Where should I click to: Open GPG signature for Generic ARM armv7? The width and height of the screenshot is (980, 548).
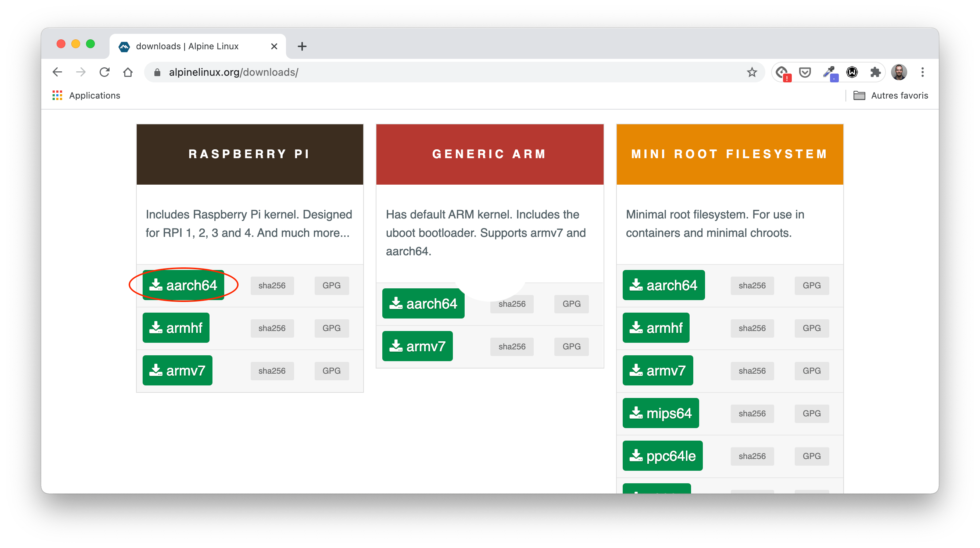[571, 346]
